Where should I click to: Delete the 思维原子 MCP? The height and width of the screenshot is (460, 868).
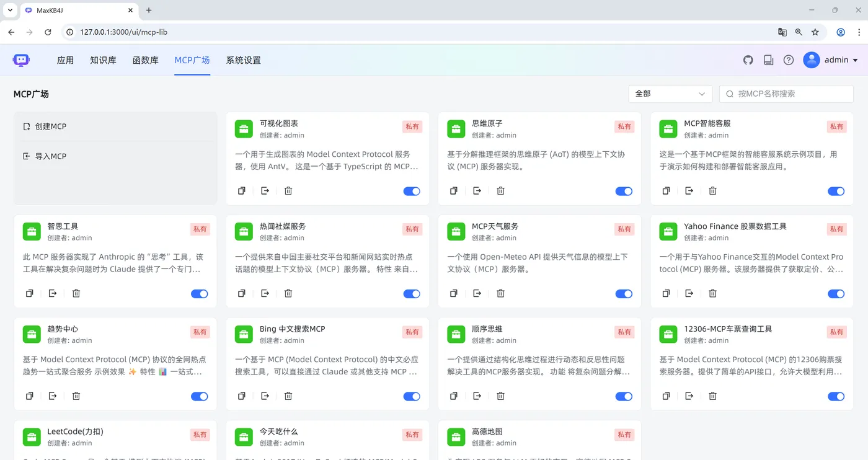point(500,191)
